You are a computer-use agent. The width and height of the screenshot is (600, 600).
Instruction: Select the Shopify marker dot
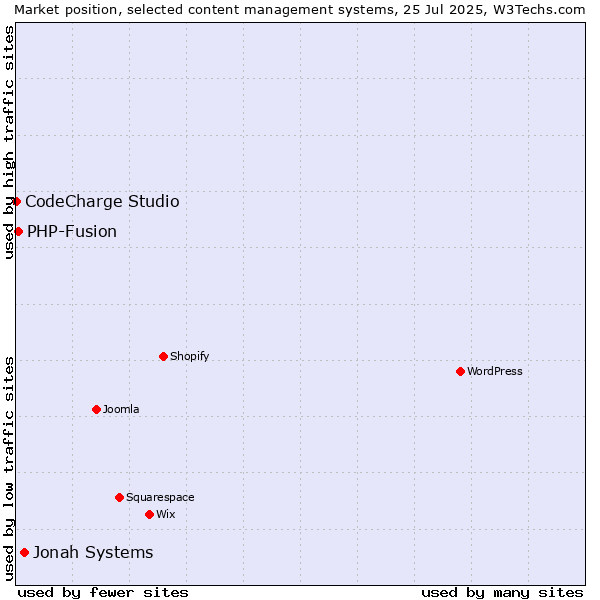pos(163,357)
